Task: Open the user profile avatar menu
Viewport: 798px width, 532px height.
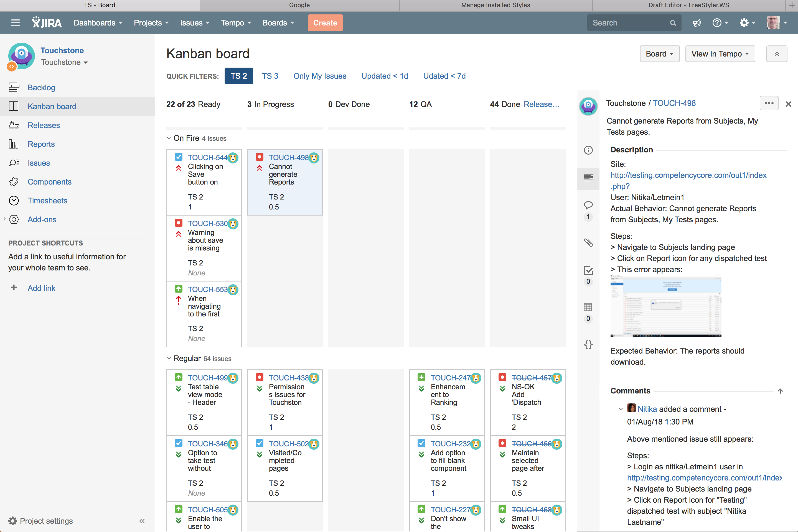Action: coord(777,23)
